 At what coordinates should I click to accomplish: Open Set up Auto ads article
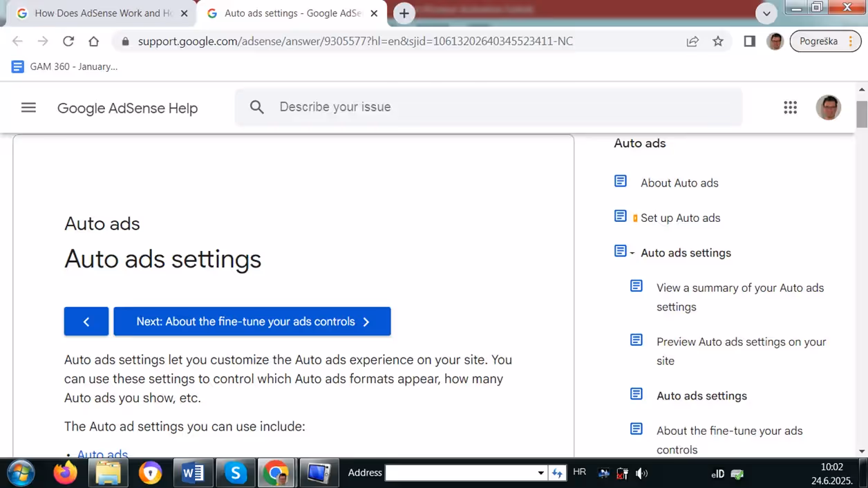[x=680, y=218]
